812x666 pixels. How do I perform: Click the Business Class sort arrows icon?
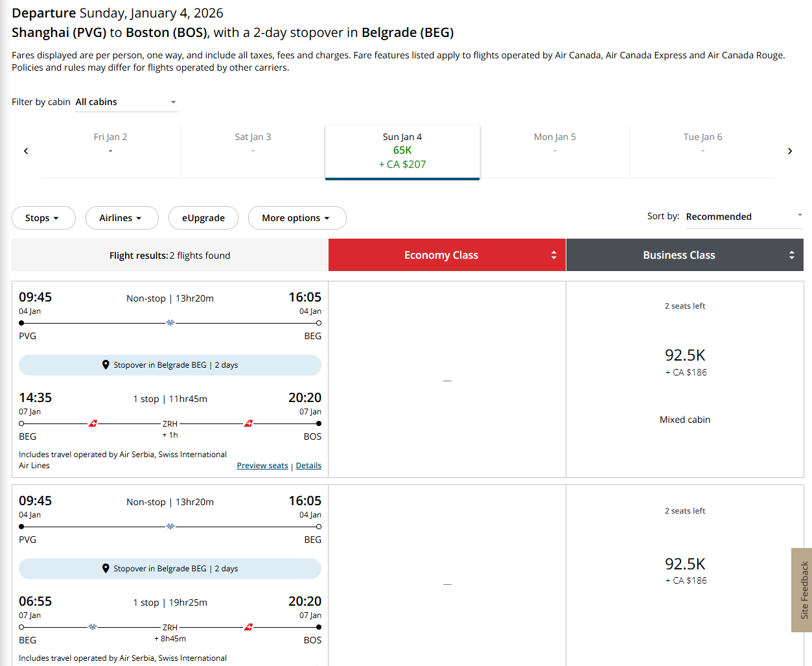(x=791, y=256)
